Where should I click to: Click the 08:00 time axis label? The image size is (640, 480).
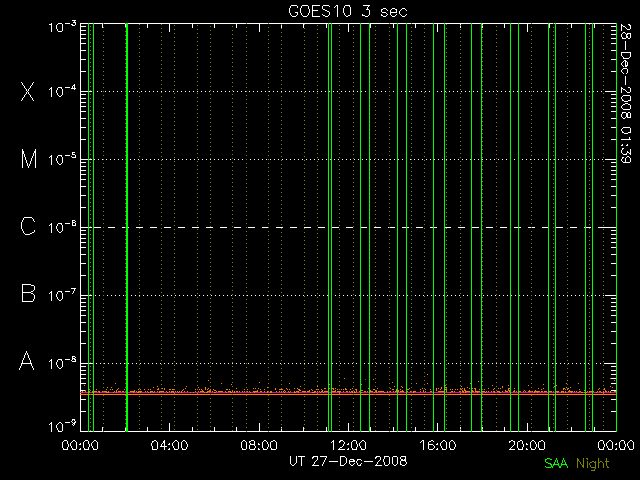259,445
